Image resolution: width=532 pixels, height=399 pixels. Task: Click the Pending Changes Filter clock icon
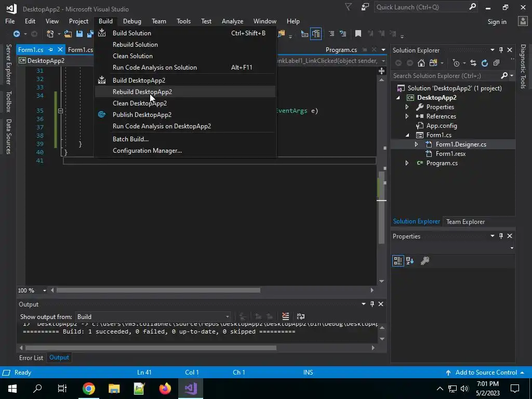click(456, 63)
